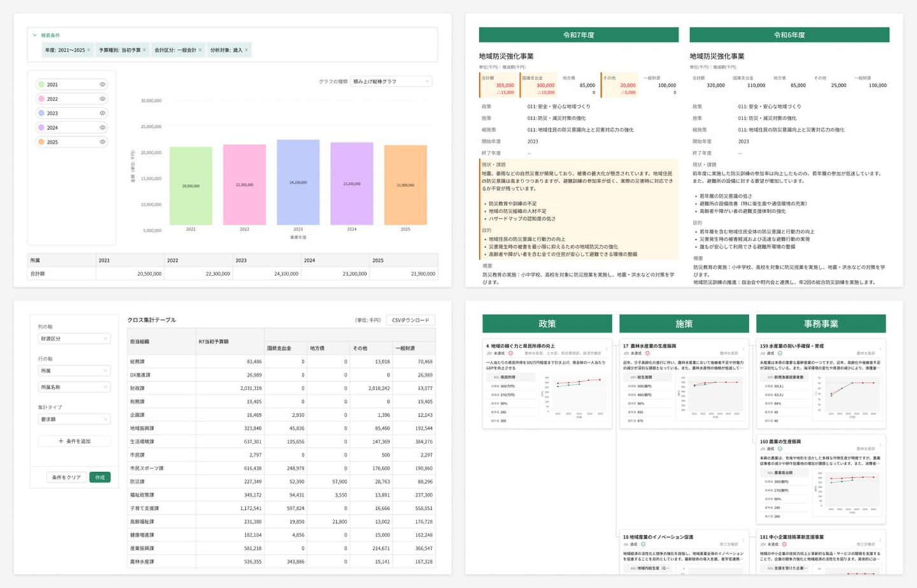
Task: Click the green 作成 button
Action: coord(100,477)
